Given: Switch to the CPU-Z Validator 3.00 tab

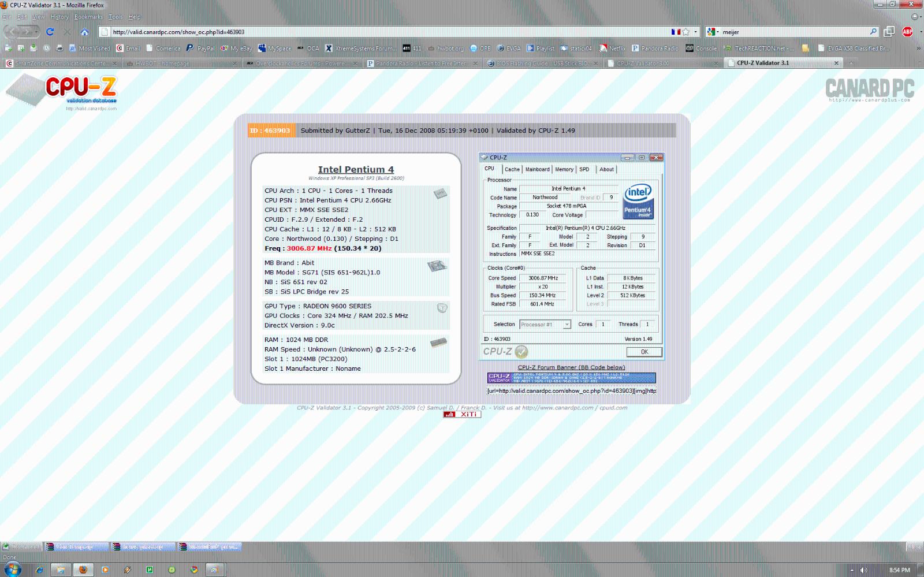Looking at the screenshot, I should (663, 63).
